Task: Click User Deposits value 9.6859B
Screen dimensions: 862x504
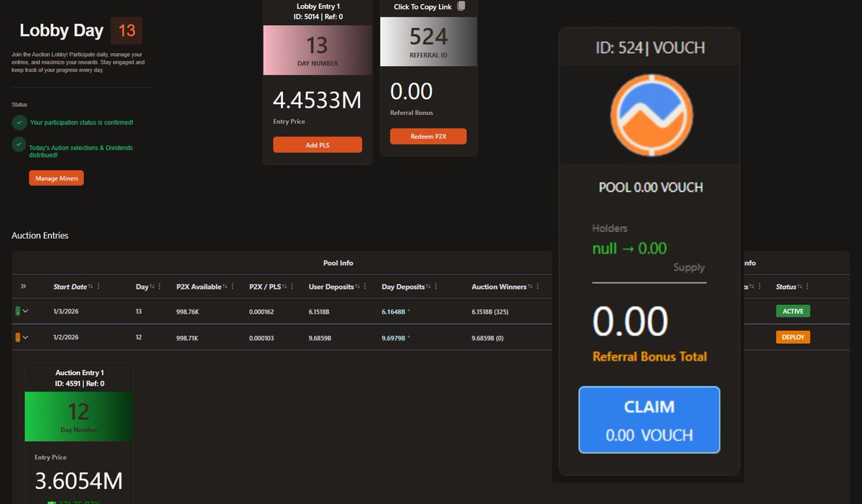Action: coord(320,337)
